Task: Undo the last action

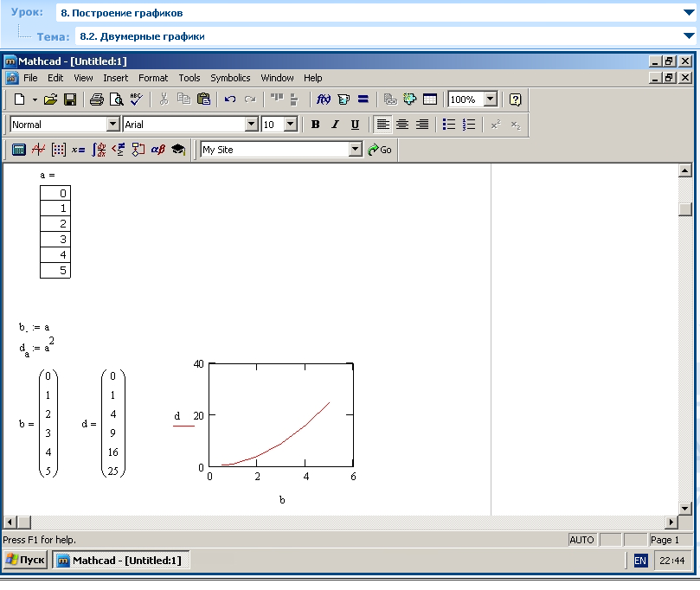Action: tap(230, 99)
